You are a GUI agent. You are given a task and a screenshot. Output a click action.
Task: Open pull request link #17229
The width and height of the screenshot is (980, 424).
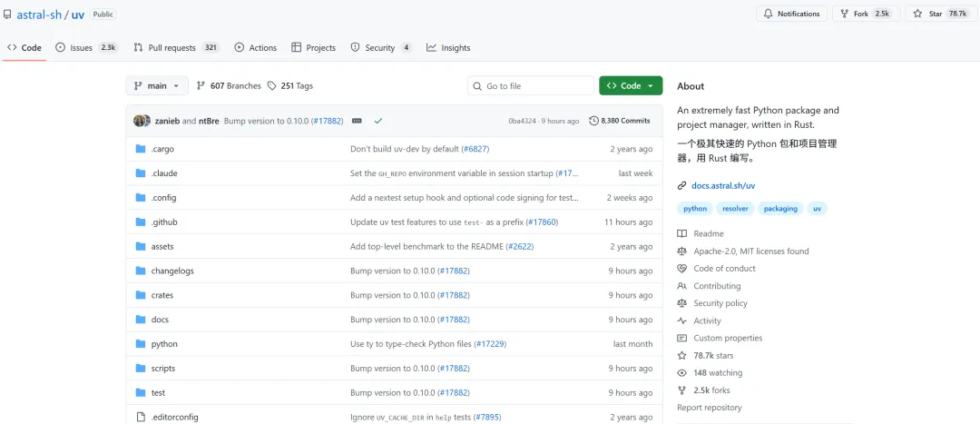[x=490, y=344]
